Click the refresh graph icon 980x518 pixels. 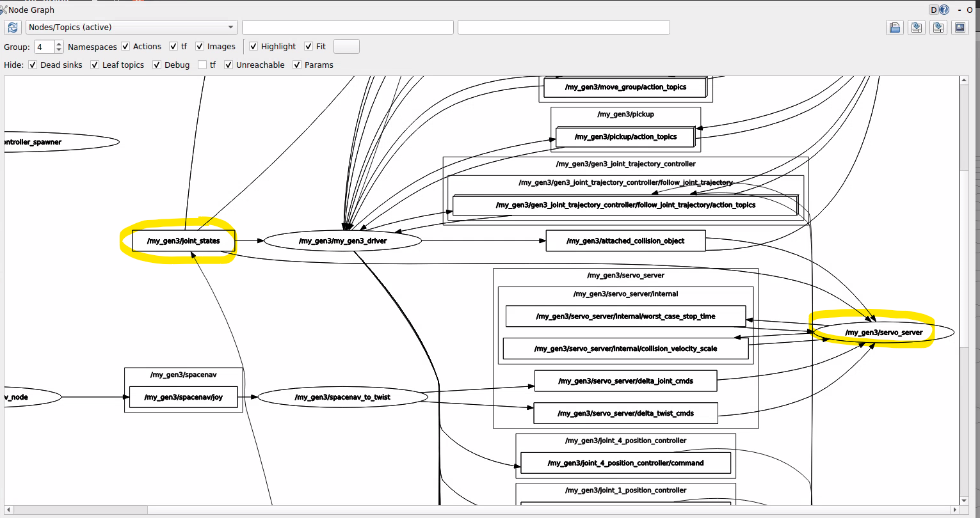(x=12, y=27)
